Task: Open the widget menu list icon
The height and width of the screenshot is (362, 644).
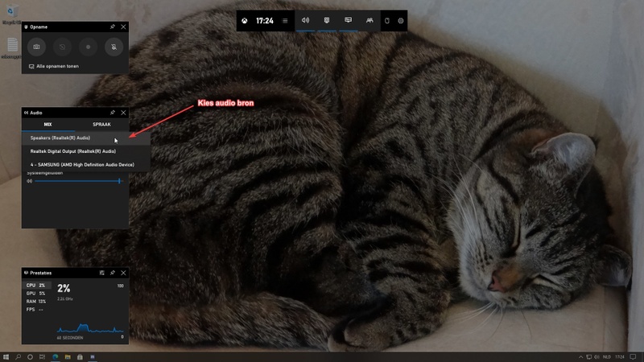Action: (285, 21)
